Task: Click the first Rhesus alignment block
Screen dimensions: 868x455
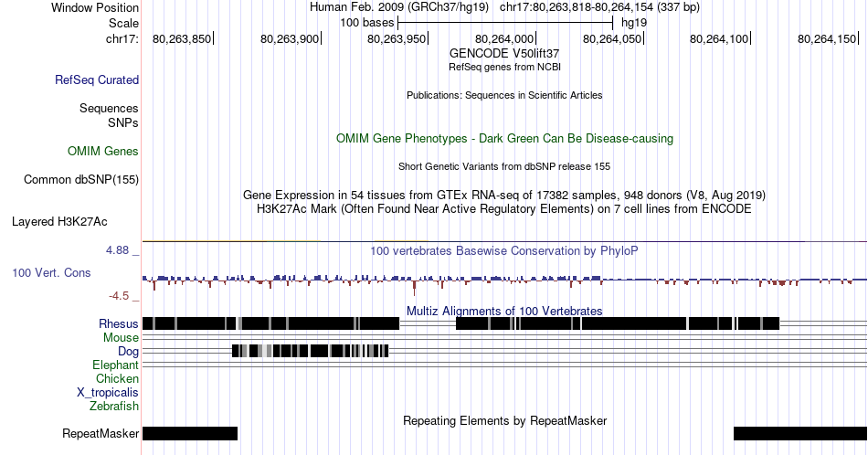Action: (270, 323)
